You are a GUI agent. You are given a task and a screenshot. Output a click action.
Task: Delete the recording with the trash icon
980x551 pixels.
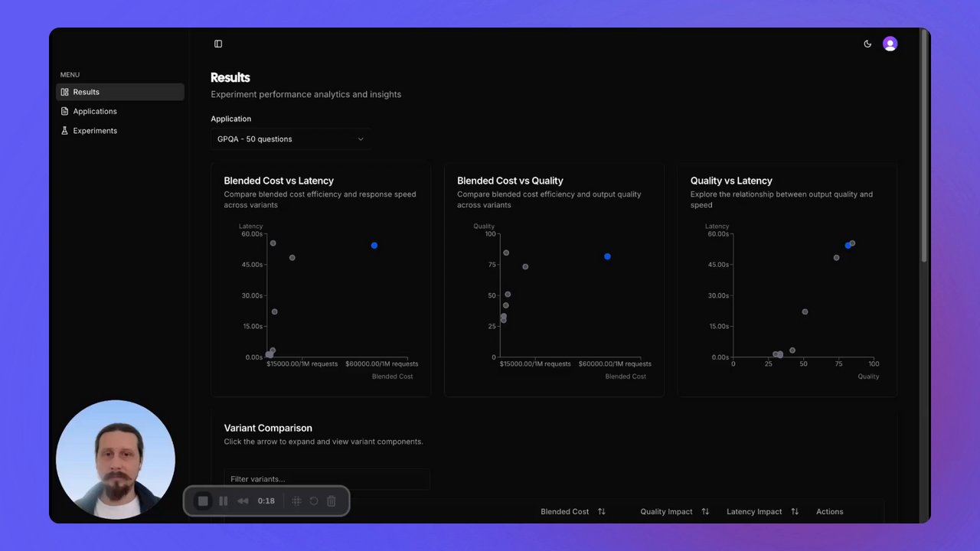tap(332, 501)
